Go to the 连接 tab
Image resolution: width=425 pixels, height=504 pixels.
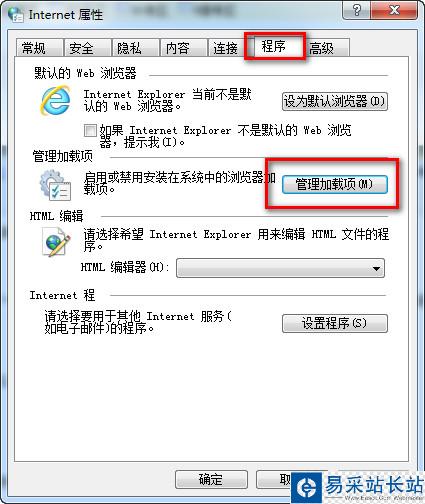(226, 48)
